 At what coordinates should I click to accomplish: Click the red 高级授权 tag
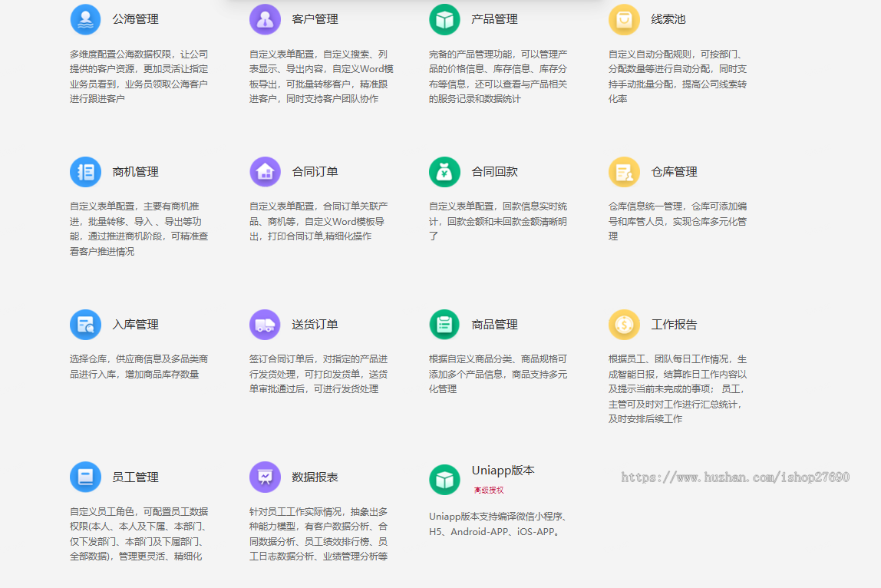[x=489, y=491]
